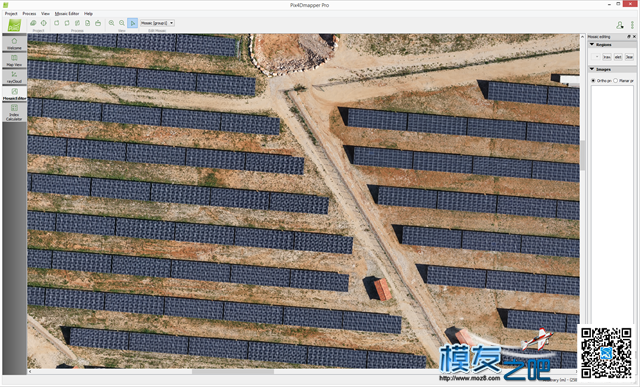Screen dimensions: 640x387
Task: Switch to the rayCloud view
Action: click(x=14, y=77)
